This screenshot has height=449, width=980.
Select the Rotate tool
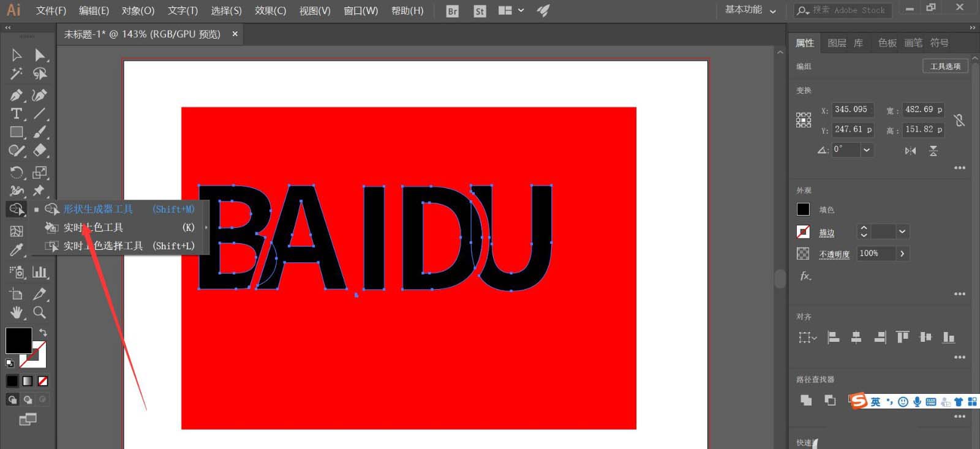(17, 172)
